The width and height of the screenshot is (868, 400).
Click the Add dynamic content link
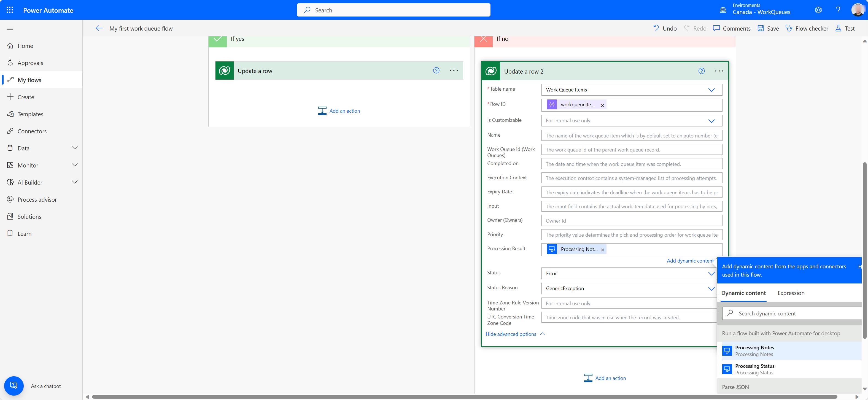tap(690, 261)
